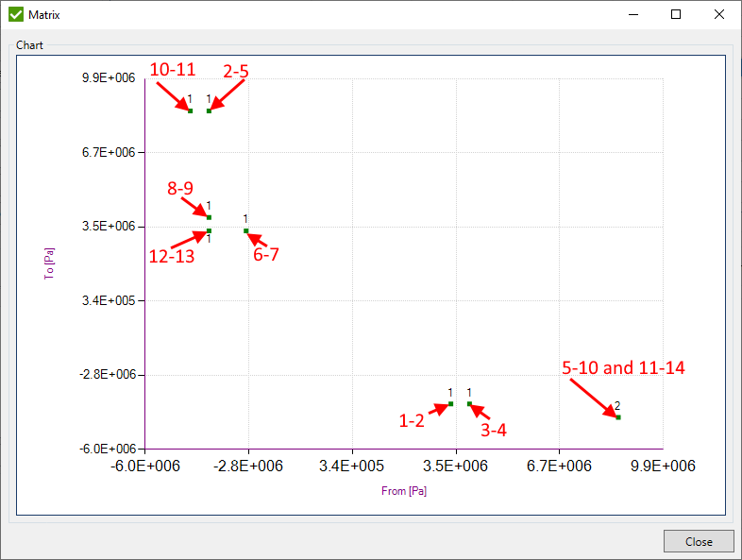Viewport: 742px width, 560px height.
Task: Minimize the Matrix window
Action: pos(632,14)
